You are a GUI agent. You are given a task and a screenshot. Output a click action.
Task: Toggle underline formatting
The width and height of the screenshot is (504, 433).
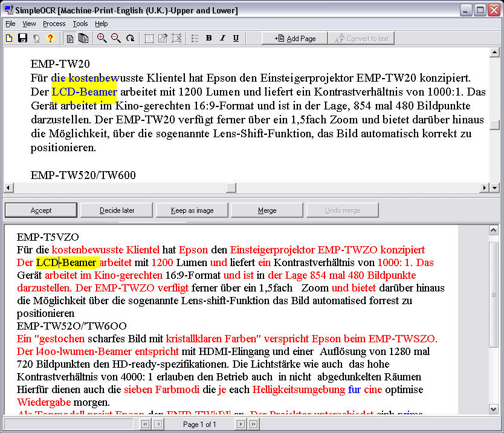click(236, 38)
